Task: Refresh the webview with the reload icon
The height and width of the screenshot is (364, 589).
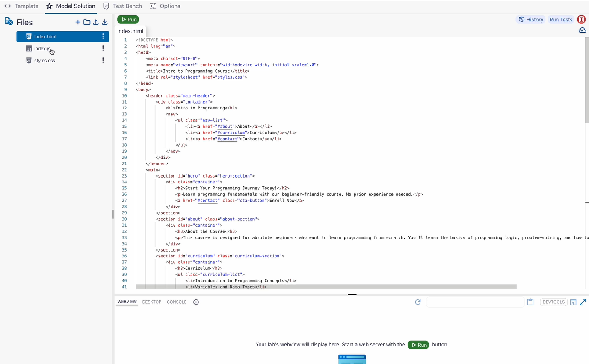Action: click(x=417, y=302)
